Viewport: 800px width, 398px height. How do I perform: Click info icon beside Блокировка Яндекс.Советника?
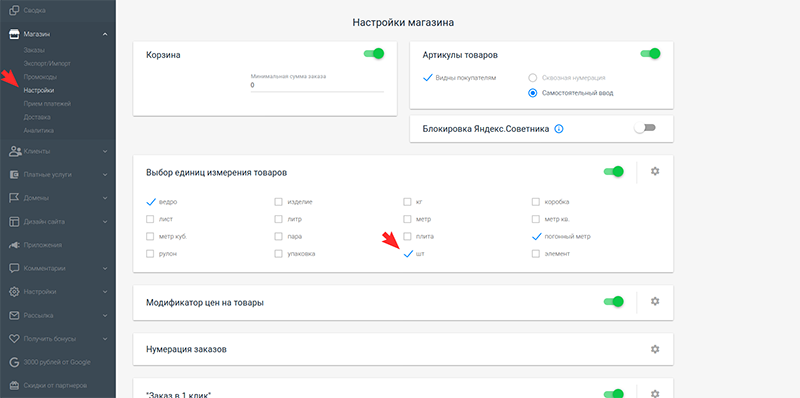[559, 129]
